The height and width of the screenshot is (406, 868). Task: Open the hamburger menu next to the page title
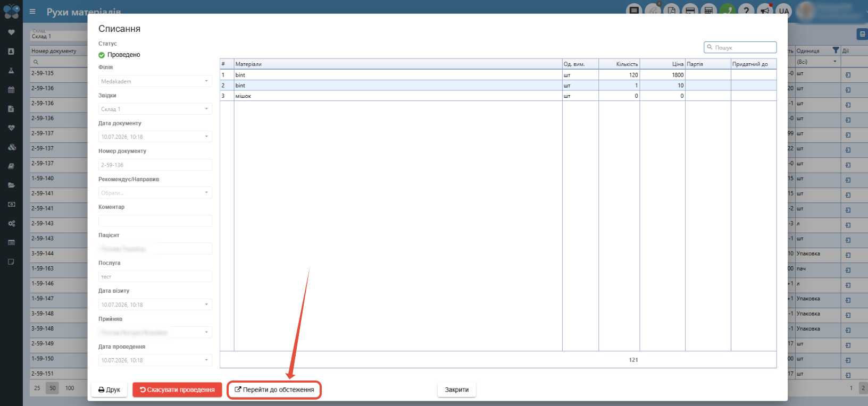pyautogui.click(x=32, y=11)
